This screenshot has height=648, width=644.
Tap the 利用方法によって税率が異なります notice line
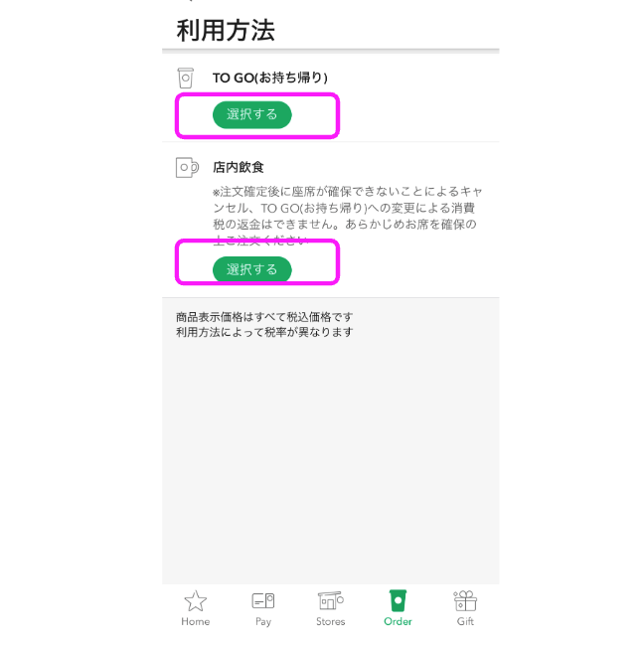(x=264, y=332)
